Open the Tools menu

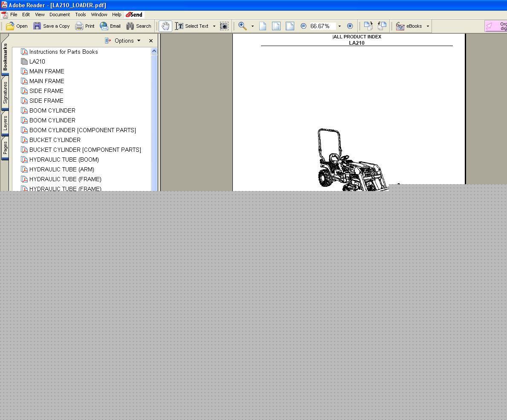[x=81, y=14]
